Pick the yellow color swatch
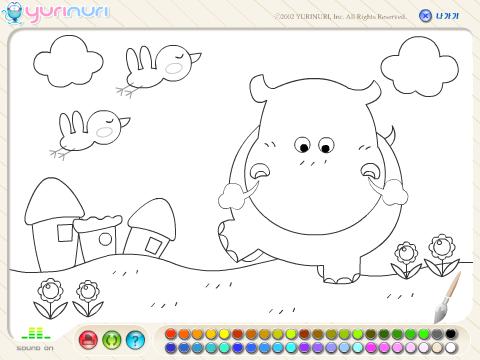The image size is (480, 360). (224, 333)
